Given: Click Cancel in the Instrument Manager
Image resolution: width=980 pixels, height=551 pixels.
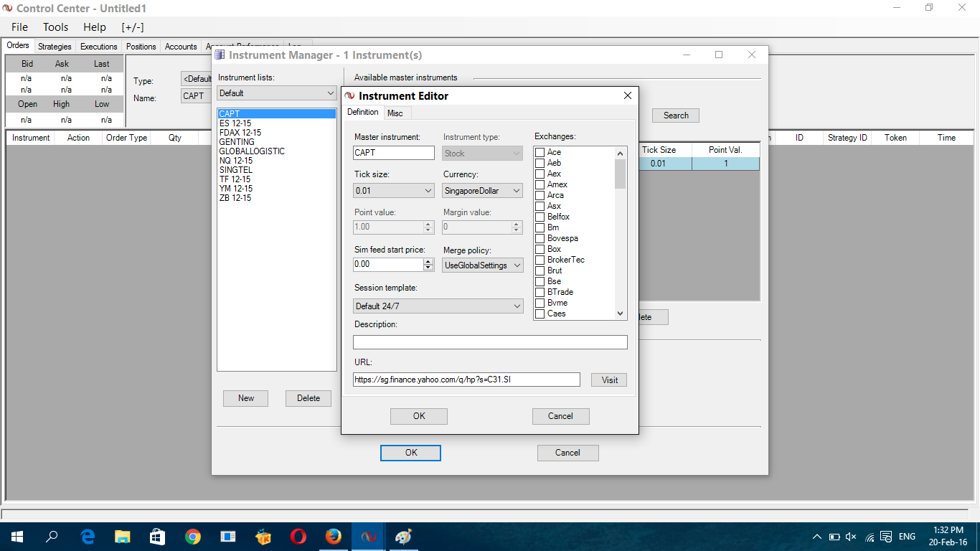Looking at the screenshot, I should (x=567, y=453).
